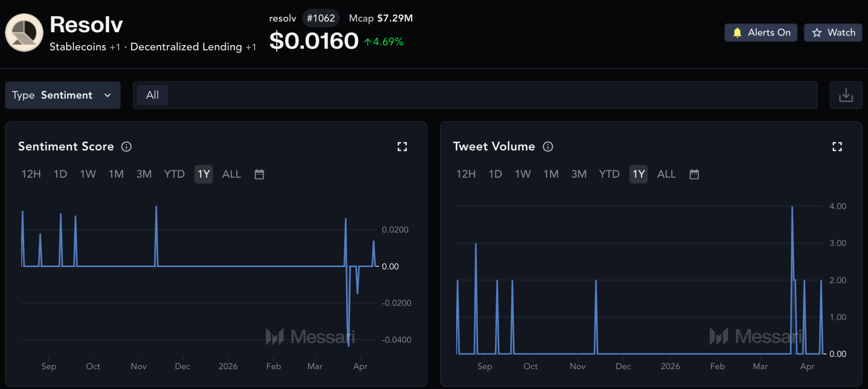Select 1W range on Sentiment Score chart
The width and height of the screenshot is (868, 389).
(88, 174)
